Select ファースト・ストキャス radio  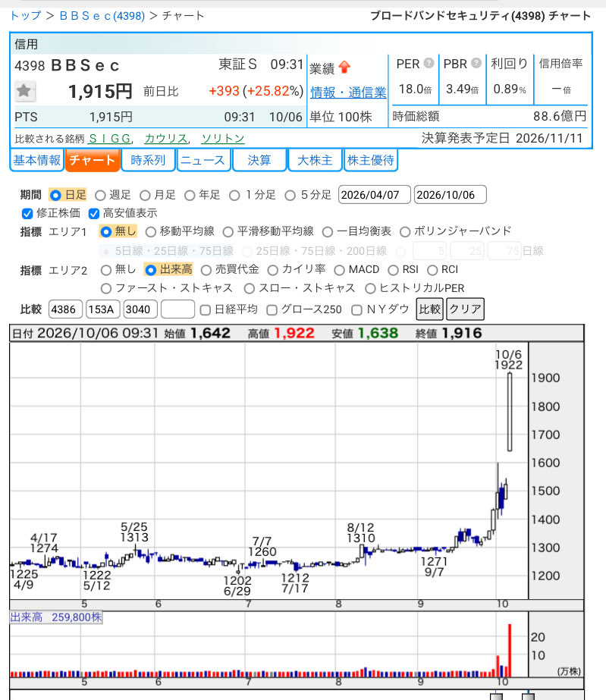point(106,289)
